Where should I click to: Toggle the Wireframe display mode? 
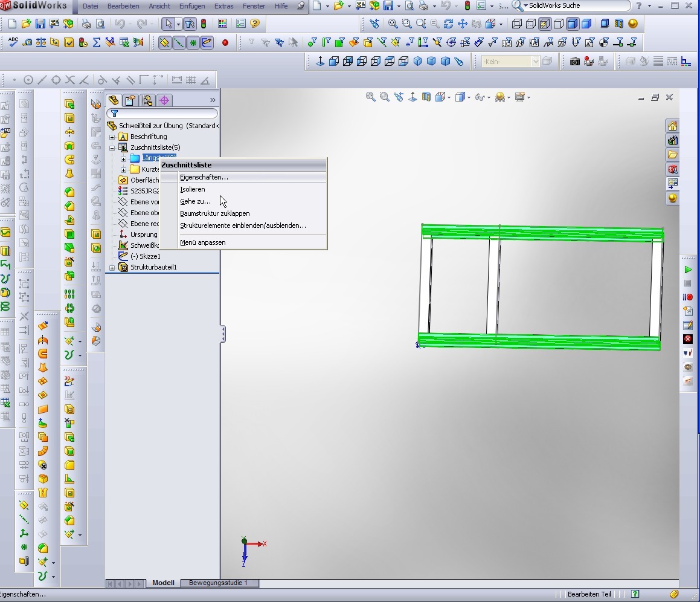click(517, 24)
